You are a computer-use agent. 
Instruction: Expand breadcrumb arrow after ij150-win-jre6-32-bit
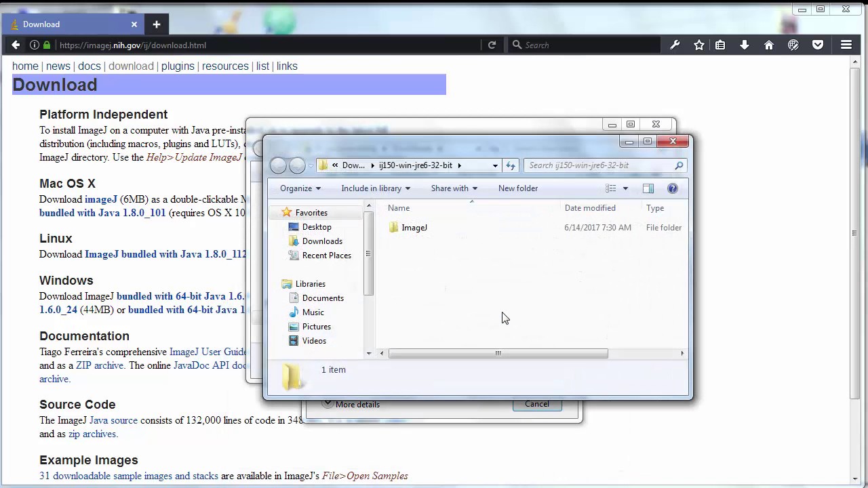pyautogui.click(x=459, y=165)
